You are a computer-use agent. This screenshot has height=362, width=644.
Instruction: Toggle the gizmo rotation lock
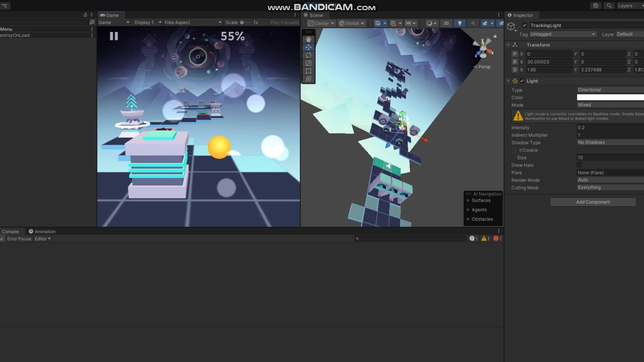(x=495, y=36)
